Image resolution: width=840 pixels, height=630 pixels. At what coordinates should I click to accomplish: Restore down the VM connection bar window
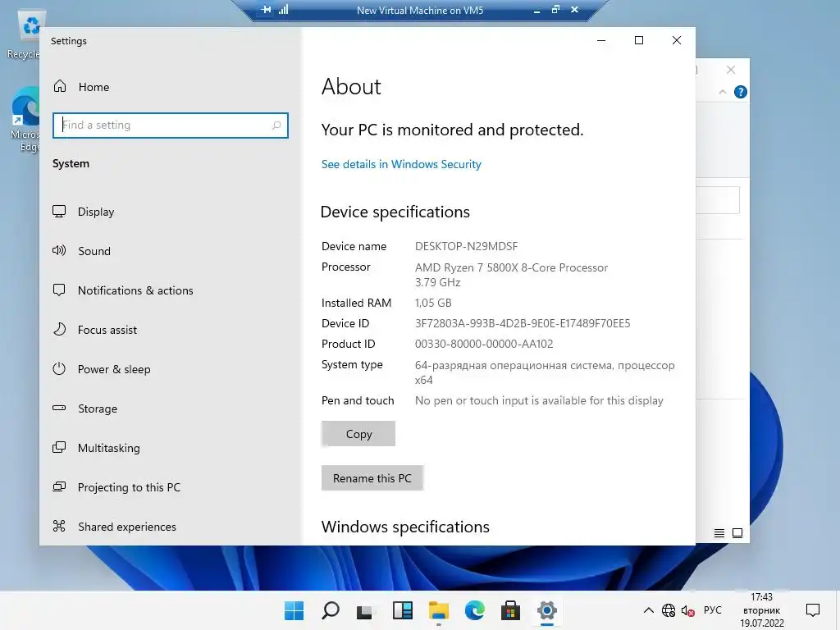click(x=555, y=10)
